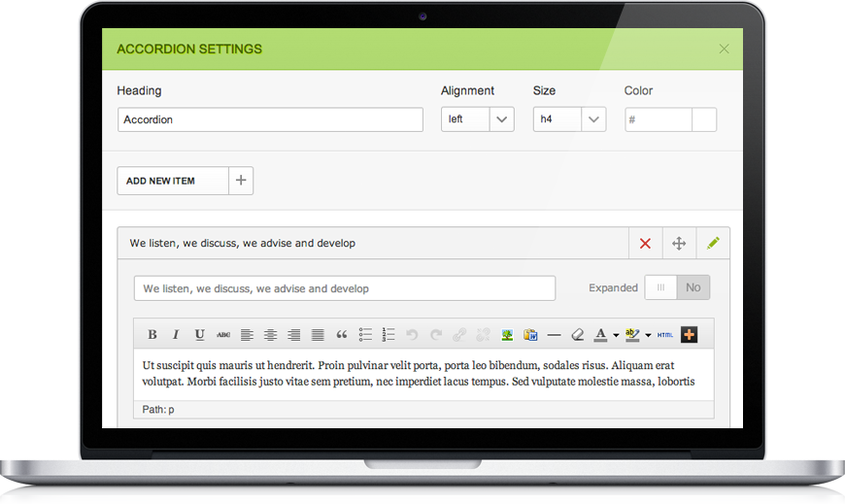Delete the accordion item with red X

645,243
